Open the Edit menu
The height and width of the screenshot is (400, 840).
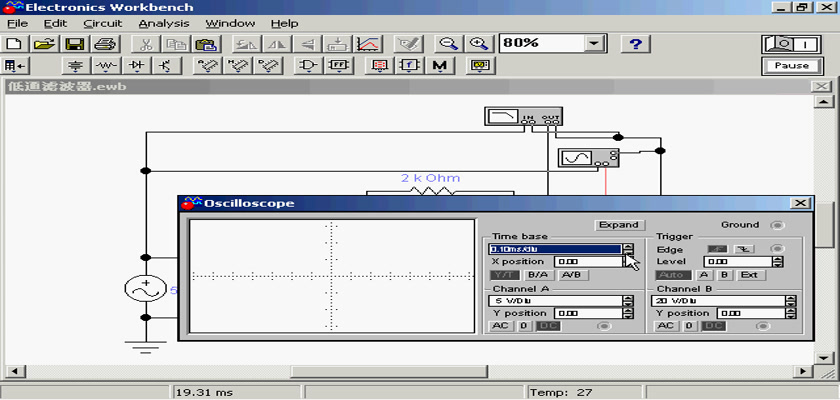pos(56,24)
